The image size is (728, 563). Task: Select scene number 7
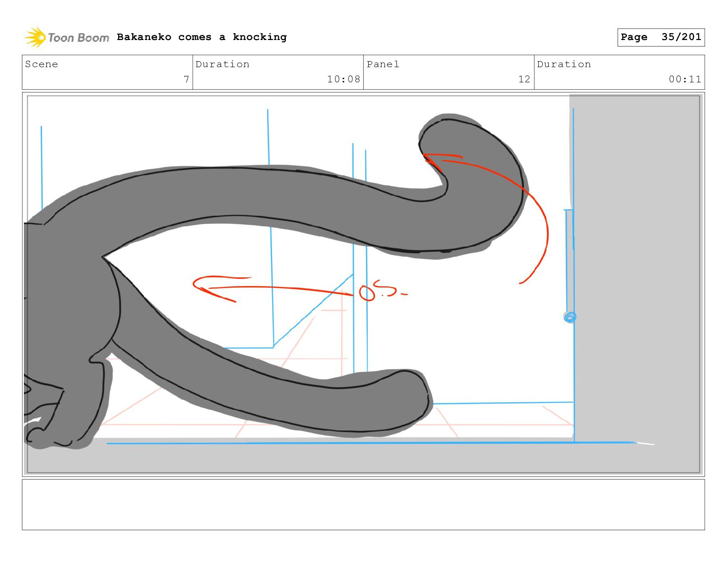click(186, 79)
